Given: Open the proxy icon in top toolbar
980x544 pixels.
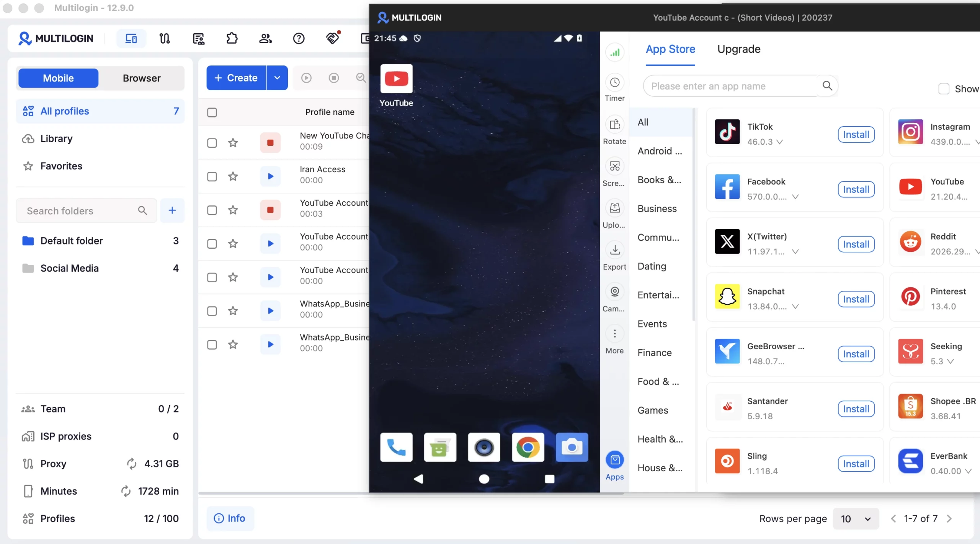Looking at the screenshot, I should pyautogui.click(x=165, y=38).
